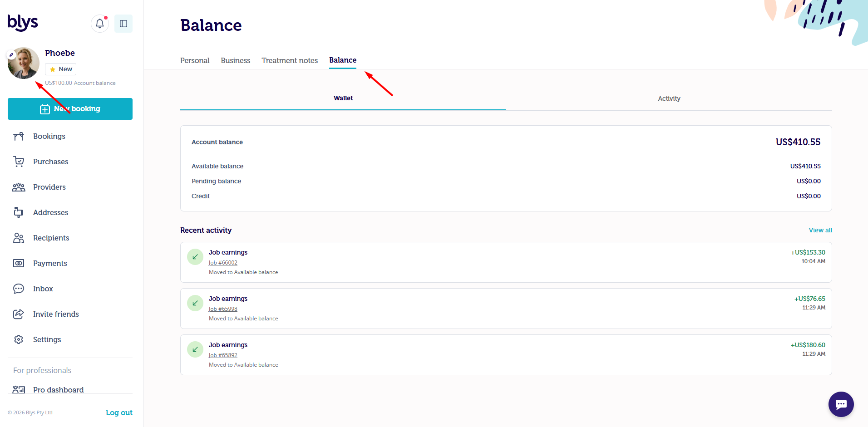View all recent activity
This screenshot has width=868, height=427.
pyautogui.click(x=820, y=230)
